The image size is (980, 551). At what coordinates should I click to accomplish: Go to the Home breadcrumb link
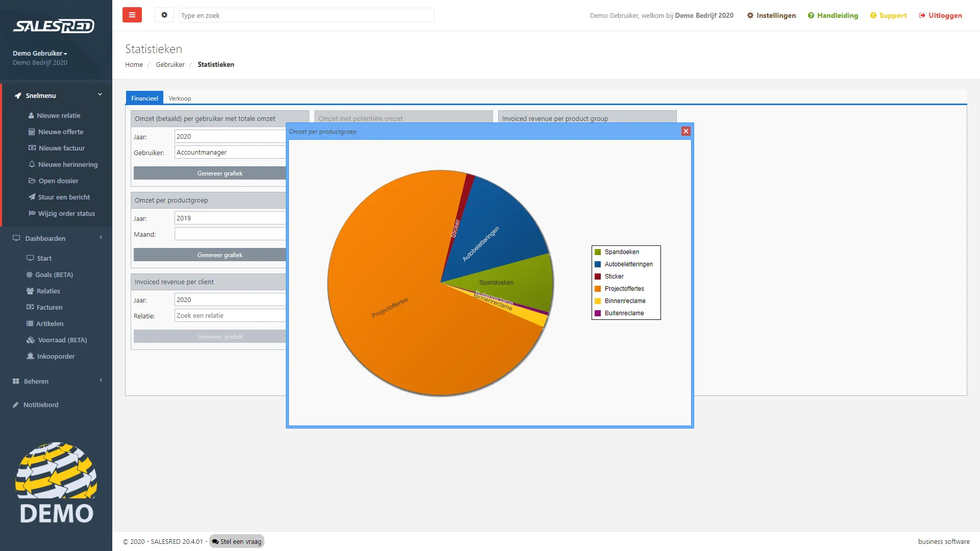pos(134,64)
